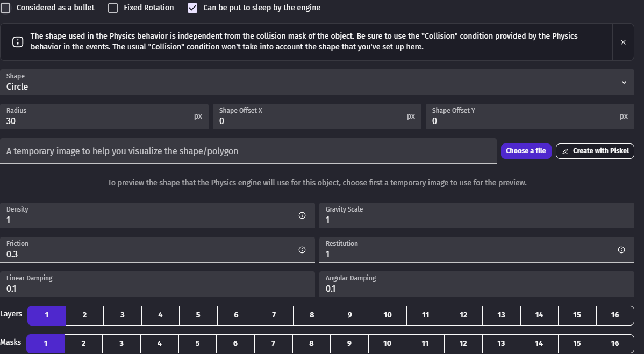Click the Radius input field
The image size is (644, 354).
tap(97, 121)
